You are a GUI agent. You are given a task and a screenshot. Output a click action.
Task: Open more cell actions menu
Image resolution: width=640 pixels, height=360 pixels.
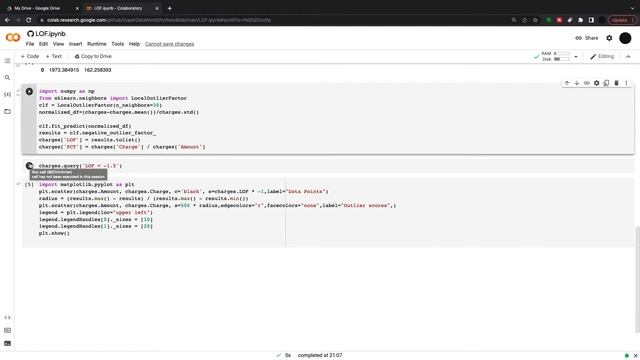point(626,83)
